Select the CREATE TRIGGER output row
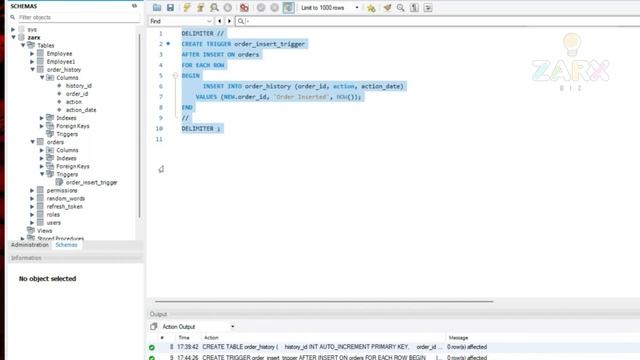This screenshot has width=640, height=360. click(x=394, y=357)
